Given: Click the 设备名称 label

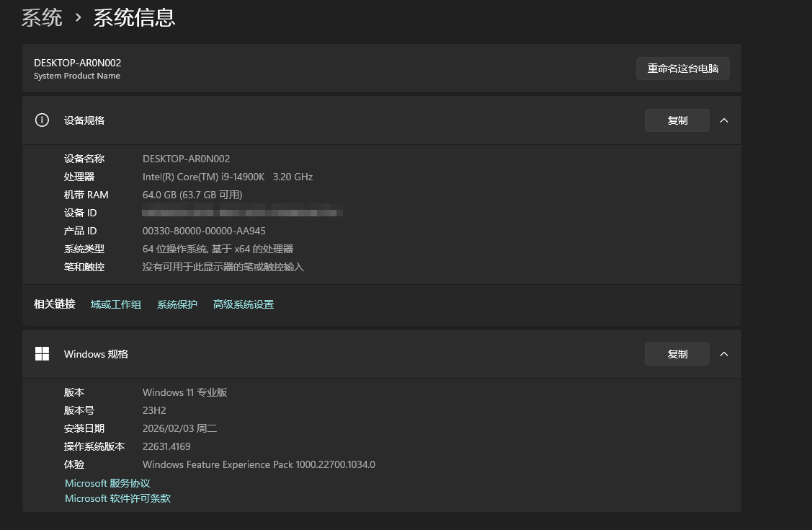Looking at the screenshot, I should point(84,159).
